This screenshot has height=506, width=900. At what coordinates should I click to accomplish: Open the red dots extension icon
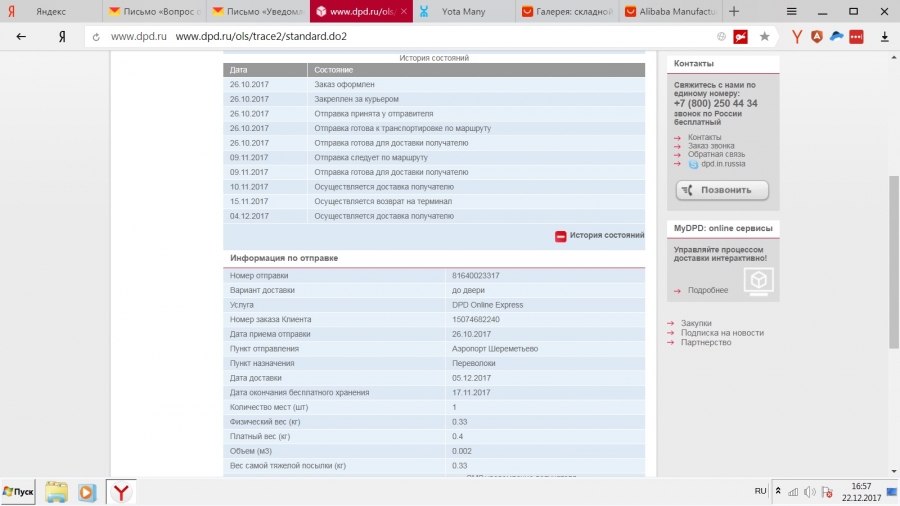(856, 36)
